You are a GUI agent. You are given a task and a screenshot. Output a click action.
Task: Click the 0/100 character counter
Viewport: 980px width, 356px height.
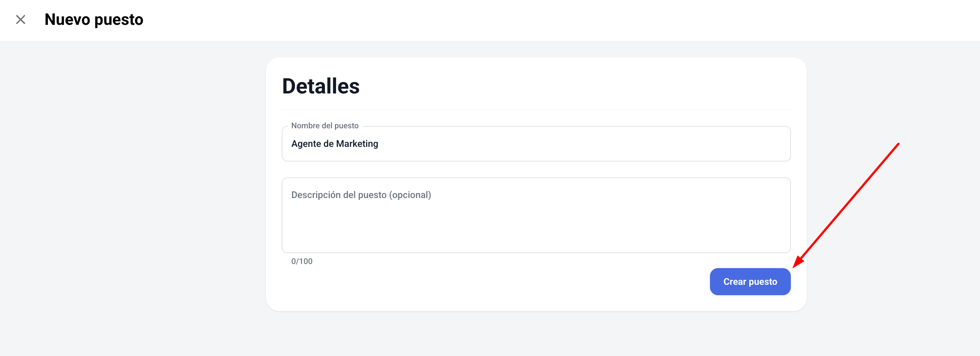tap(302, 261)
